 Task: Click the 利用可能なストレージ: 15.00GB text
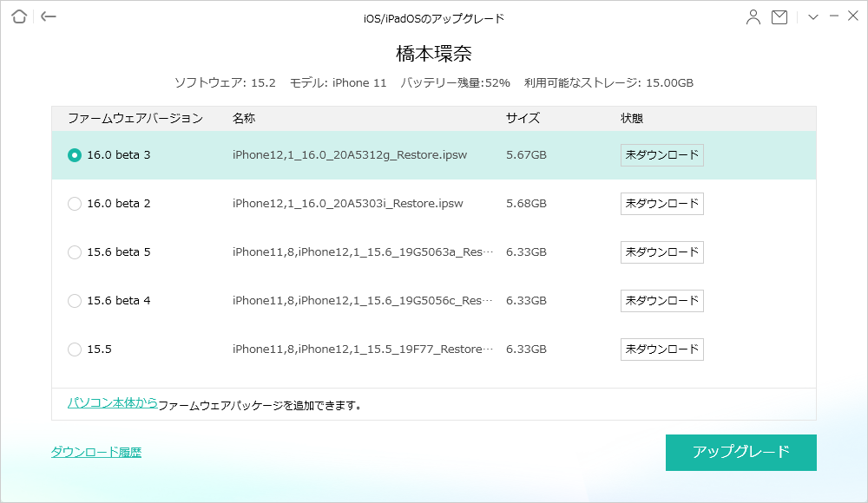coord(609,83)
